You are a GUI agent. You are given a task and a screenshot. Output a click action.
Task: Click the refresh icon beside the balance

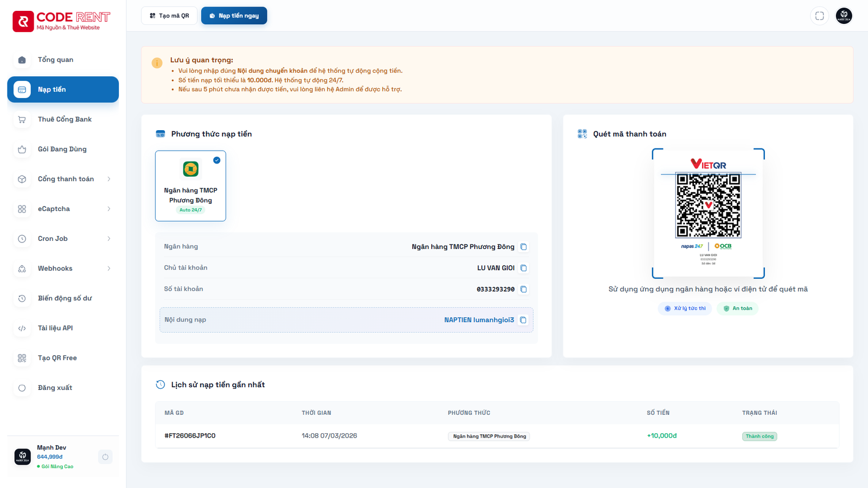(105, 457)
